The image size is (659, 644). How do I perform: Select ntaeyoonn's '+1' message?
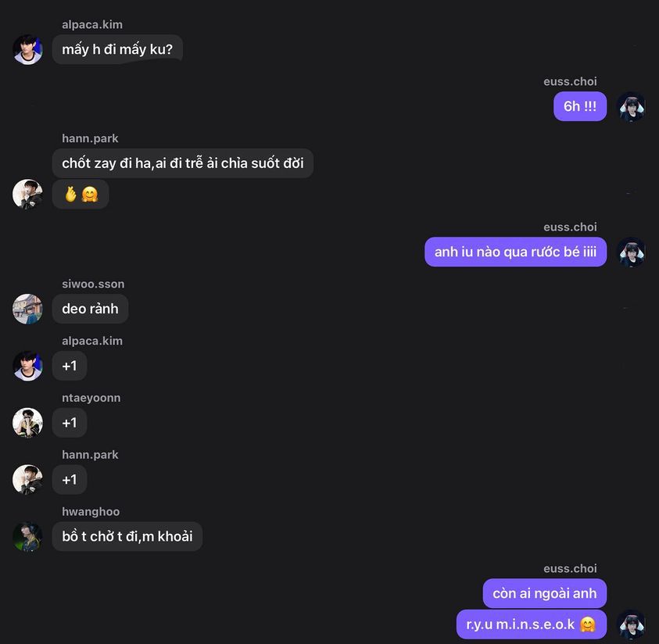pos(70,423)
